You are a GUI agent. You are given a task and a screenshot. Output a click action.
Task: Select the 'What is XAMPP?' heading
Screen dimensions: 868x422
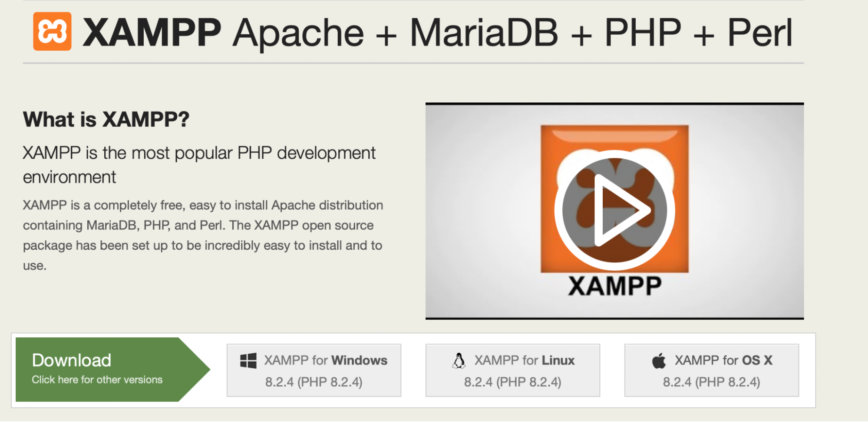pos(106,119)
